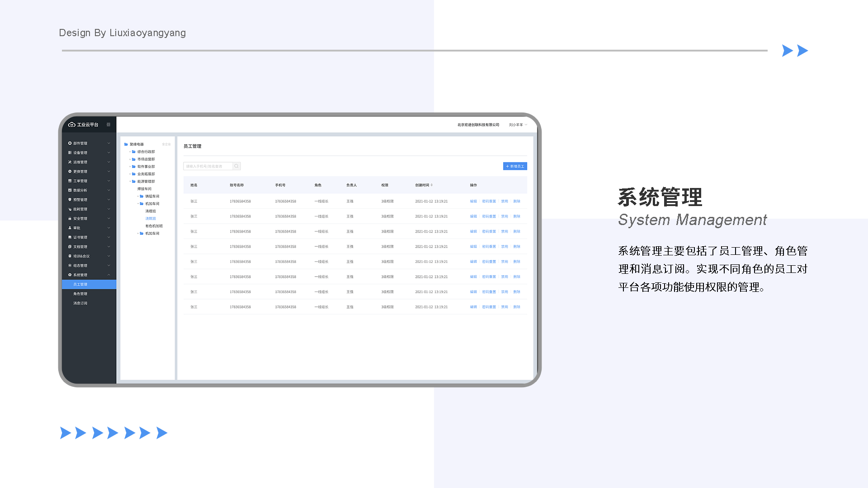The width and height of the screenshot is (868, 488).
Task: Select 有色机加班 in the department tree
Action: [x=154, y=226]
